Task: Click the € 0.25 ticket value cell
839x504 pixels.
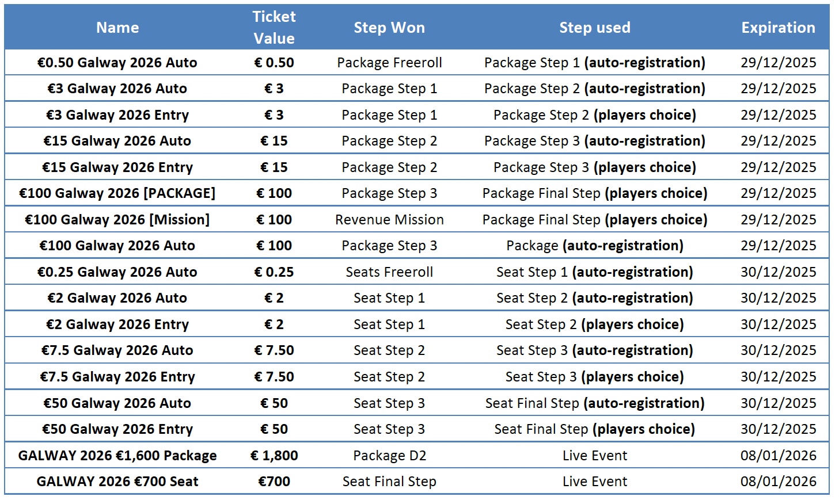Action: [274, 272]
